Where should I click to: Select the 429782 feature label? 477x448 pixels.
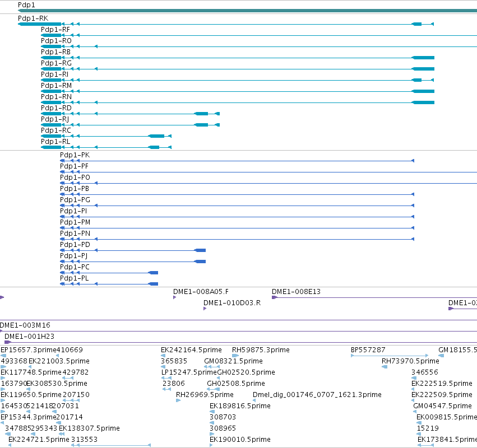76,372
